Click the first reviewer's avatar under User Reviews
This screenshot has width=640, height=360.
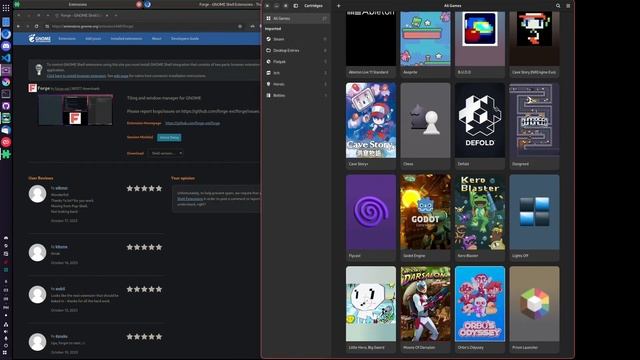coord(37,194)
